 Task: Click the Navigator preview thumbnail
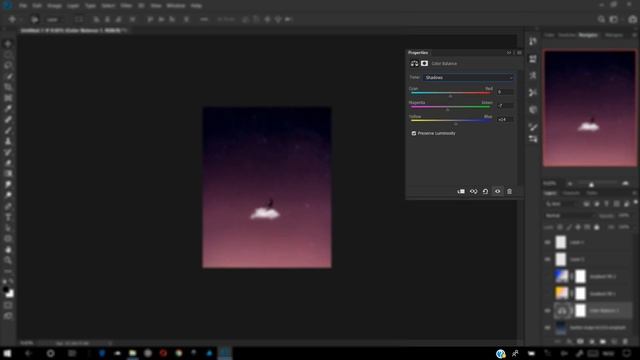(x=590, y=108)
